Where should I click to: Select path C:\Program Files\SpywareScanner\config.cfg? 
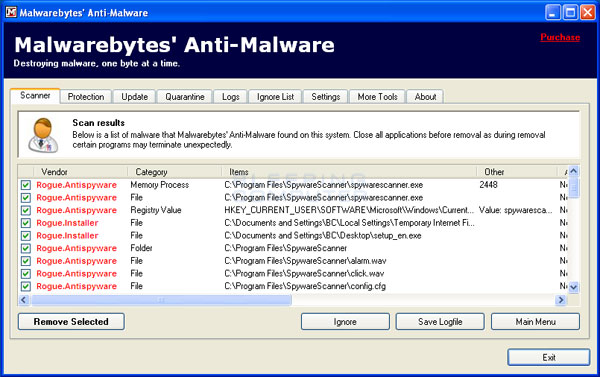point(305,286)
